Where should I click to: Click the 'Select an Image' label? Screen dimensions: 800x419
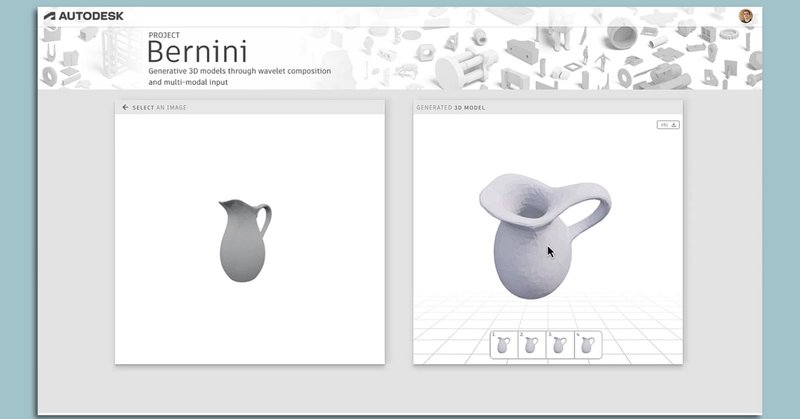click(159, 108)
